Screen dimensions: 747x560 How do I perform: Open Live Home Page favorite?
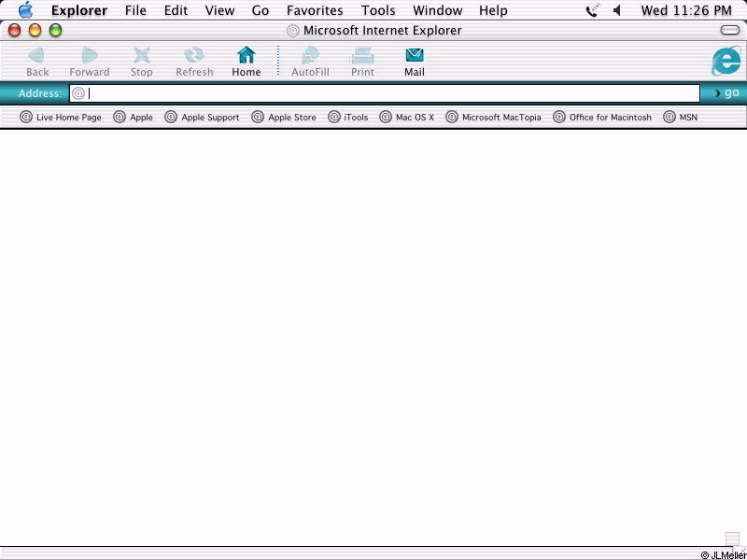tap(61, 118)
